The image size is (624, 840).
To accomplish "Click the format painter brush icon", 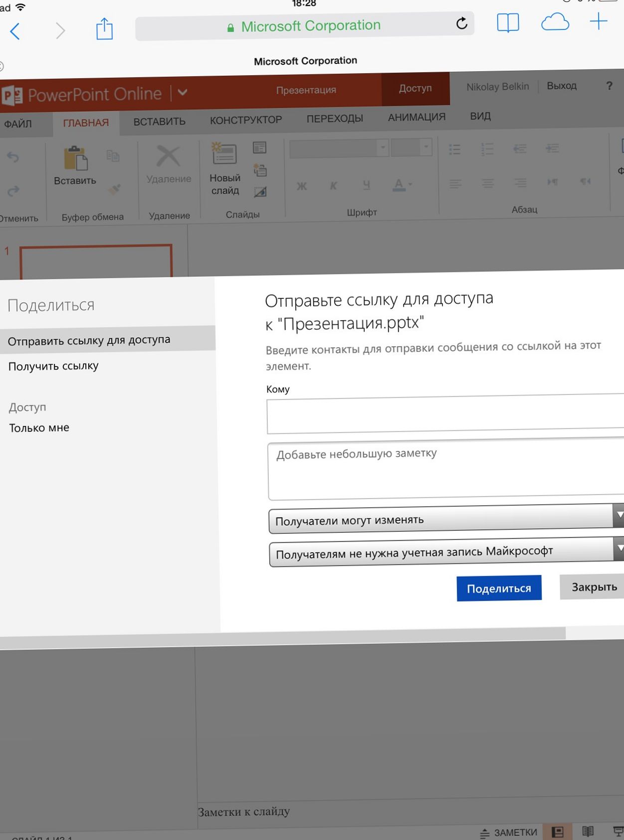I will click(x=114, y=189).
